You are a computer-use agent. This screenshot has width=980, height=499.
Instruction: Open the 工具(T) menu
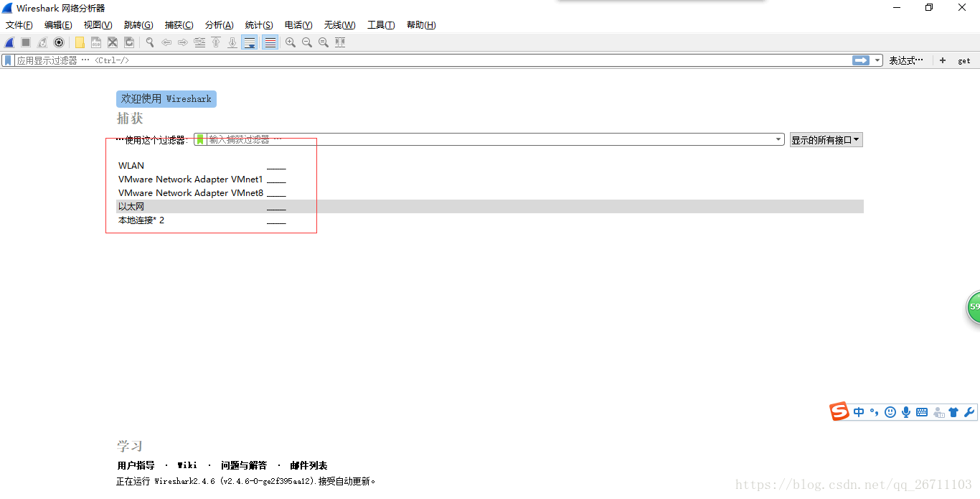click(381, 25)
